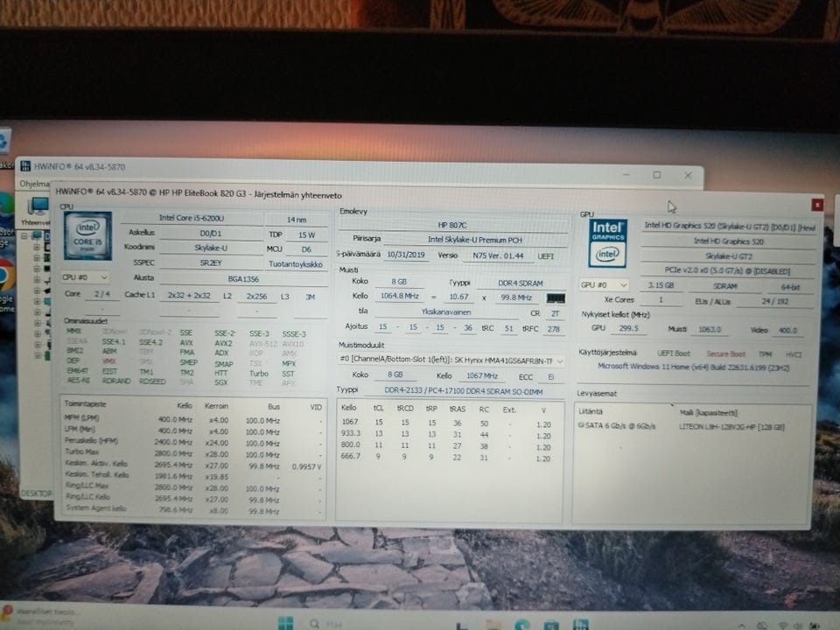The width and height of the screenshot is (840, 630).
Task: Click Intel Skylake-U Premium PCH chipset field
Action: coord(474,240)
